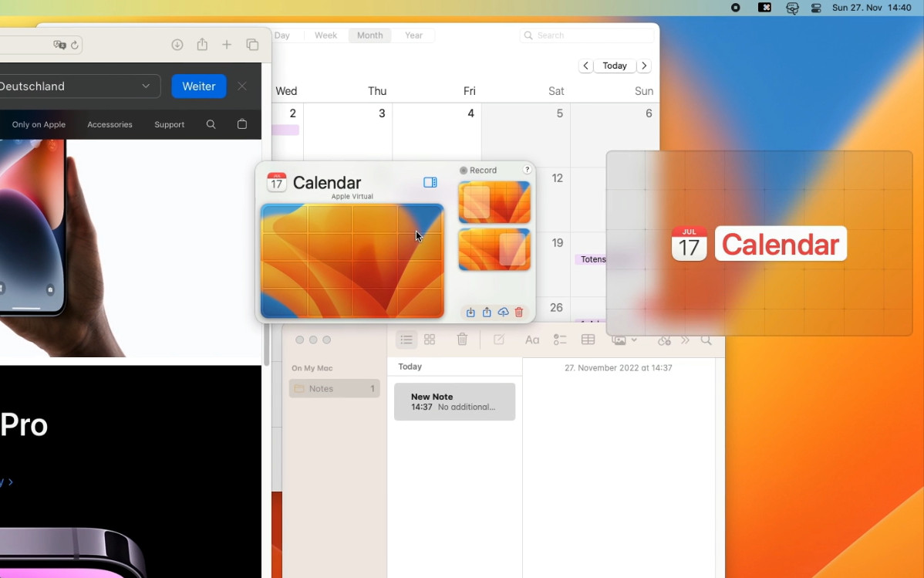Show Safari tab overview icon
This screenshot has width=924, height=578.
[x=252, y=44]
